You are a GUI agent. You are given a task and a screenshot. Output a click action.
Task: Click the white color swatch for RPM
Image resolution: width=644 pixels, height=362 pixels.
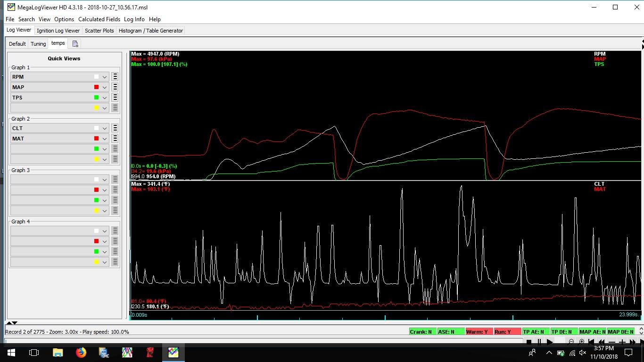tap(96, 77)
